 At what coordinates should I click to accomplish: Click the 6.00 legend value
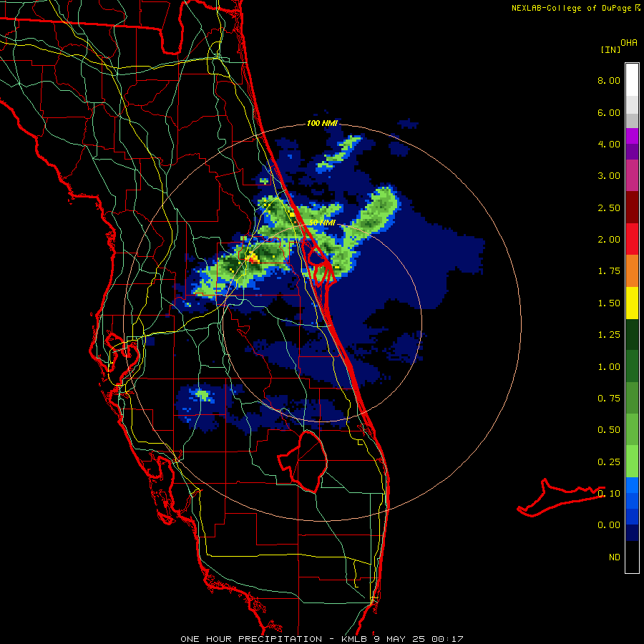tap(609, 112)
